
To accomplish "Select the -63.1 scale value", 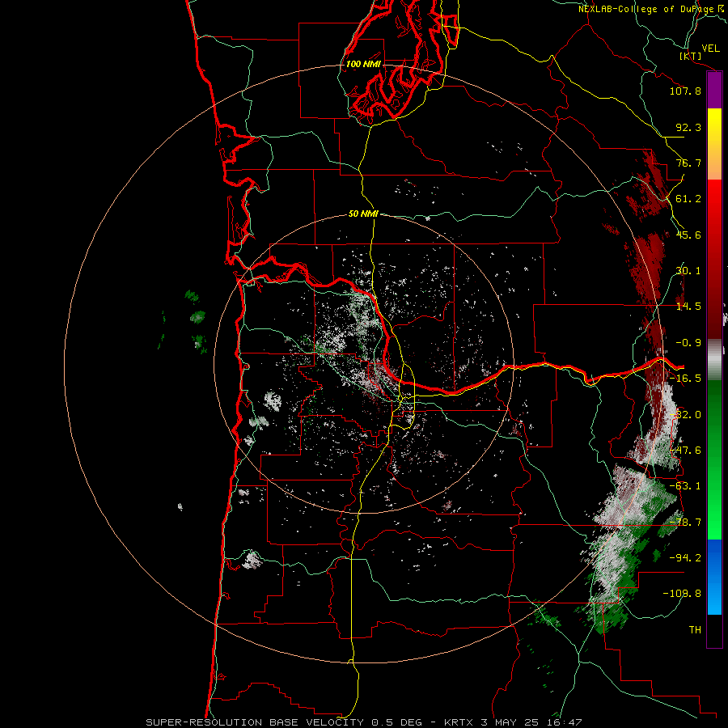I will pyautogui.click(x=685, y=486).
